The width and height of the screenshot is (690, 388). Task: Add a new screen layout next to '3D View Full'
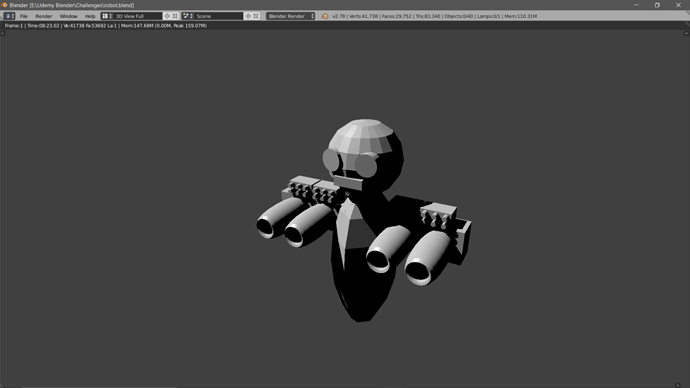pyautogui.click(x=167, y=16)
